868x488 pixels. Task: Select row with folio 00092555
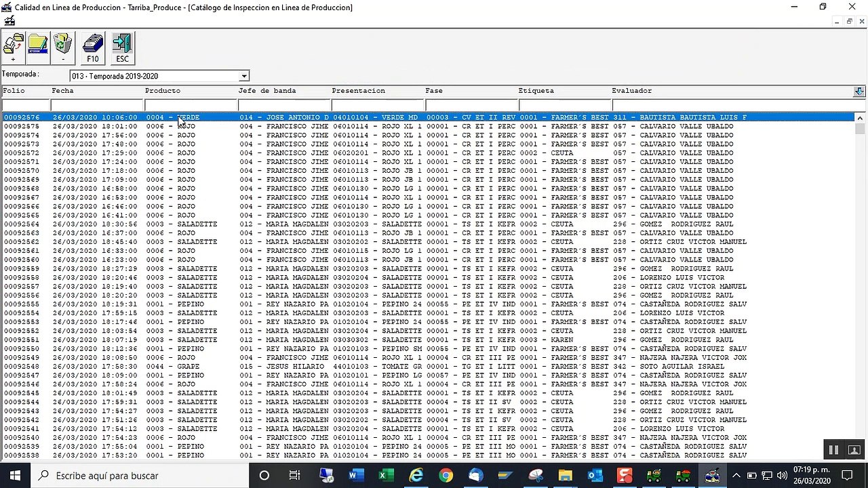point(428,304)
